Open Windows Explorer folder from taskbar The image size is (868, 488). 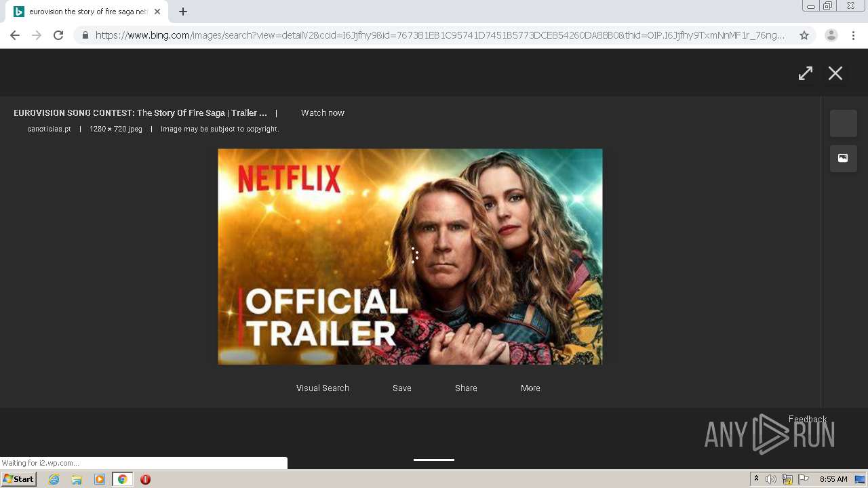tap(77, 479)
